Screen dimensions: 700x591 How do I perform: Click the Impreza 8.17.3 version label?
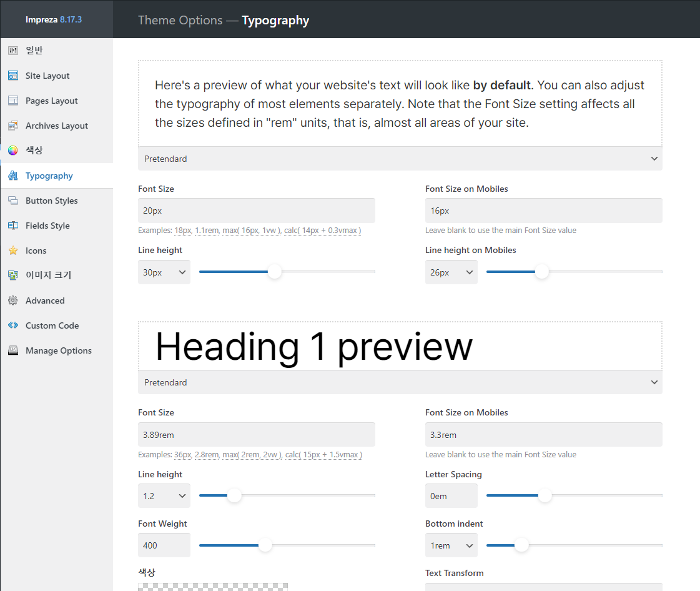tap(54, 19)
